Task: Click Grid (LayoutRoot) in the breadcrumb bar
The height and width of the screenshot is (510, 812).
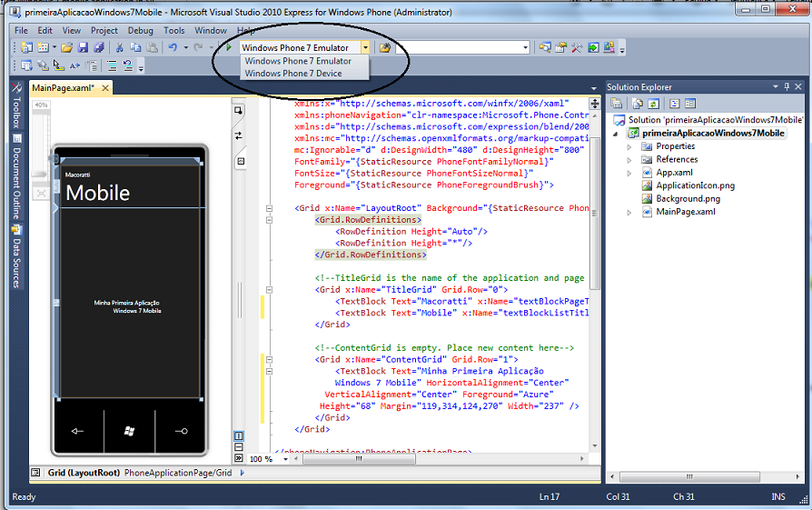Action: (84, 473)
